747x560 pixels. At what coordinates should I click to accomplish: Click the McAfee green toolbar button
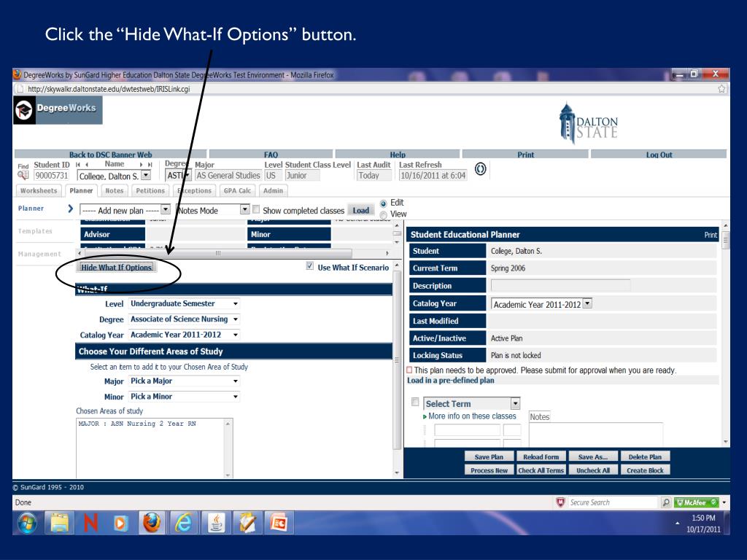tap(697, 502)
